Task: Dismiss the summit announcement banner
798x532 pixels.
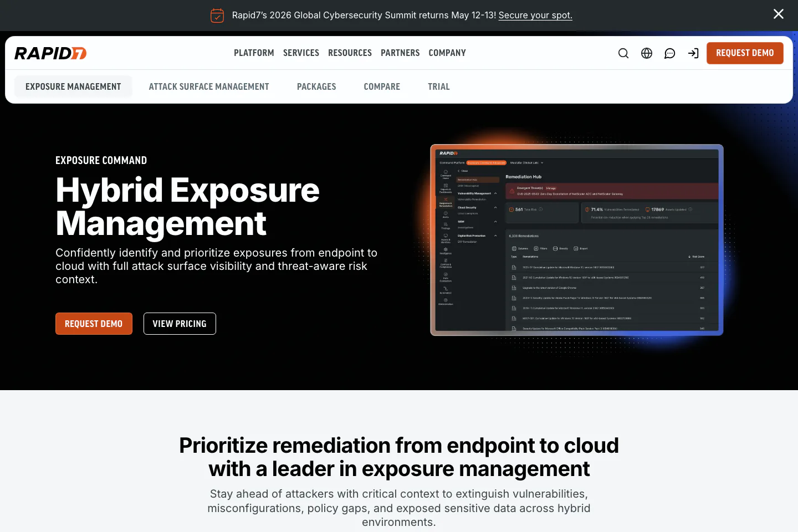Action: [779, 14]
